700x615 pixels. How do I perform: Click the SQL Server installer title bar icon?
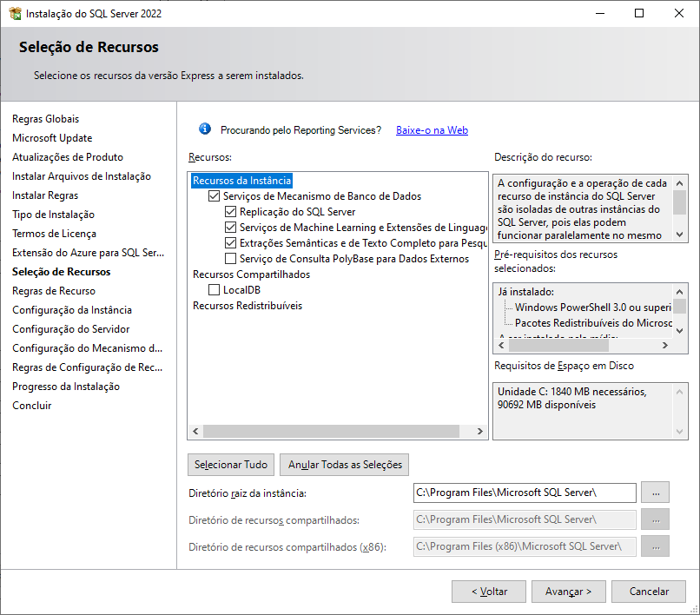pyautogui.click(x=15, y=13)
